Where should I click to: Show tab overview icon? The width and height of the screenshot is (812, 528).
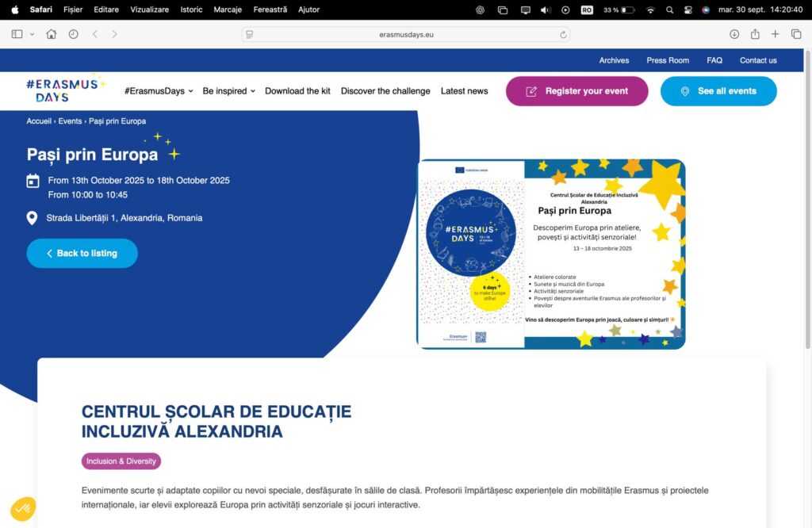[x=796, y=34]
